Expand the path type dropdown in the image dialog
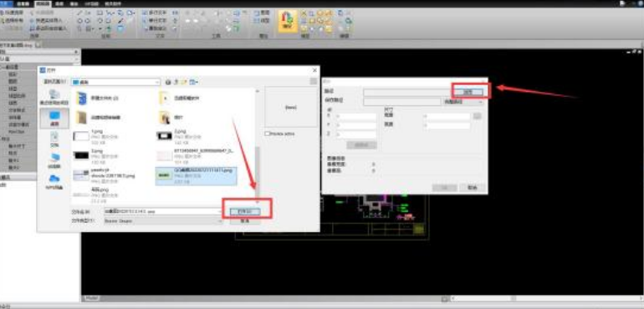644x309 pixels. [x=462, y=101]
